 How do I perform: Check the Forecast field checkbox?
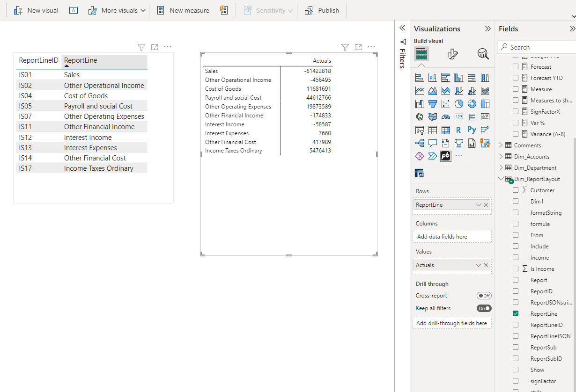(516, 66)
